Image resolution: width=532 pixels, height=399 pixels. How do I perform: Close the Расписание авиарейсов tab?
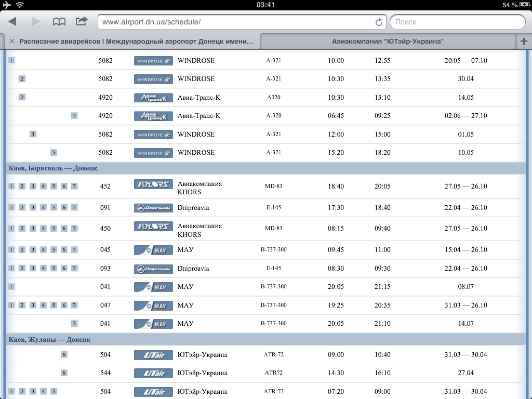11,42
